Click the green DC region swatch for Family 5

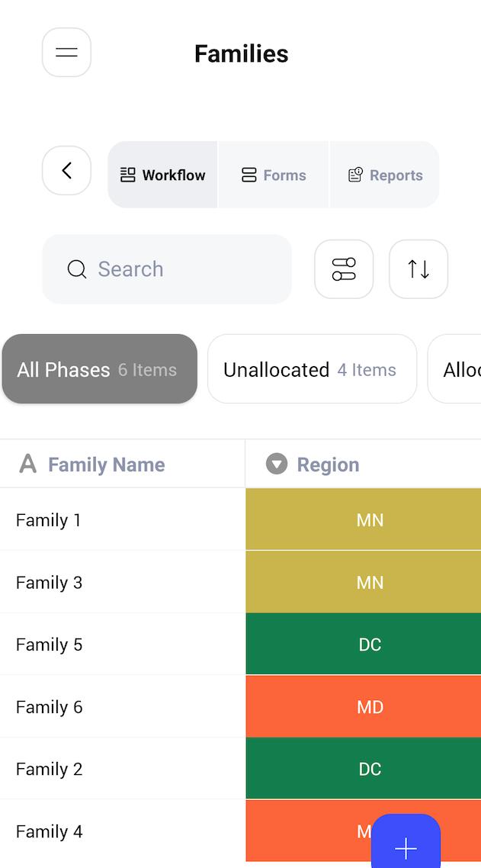tap(370, 644)
